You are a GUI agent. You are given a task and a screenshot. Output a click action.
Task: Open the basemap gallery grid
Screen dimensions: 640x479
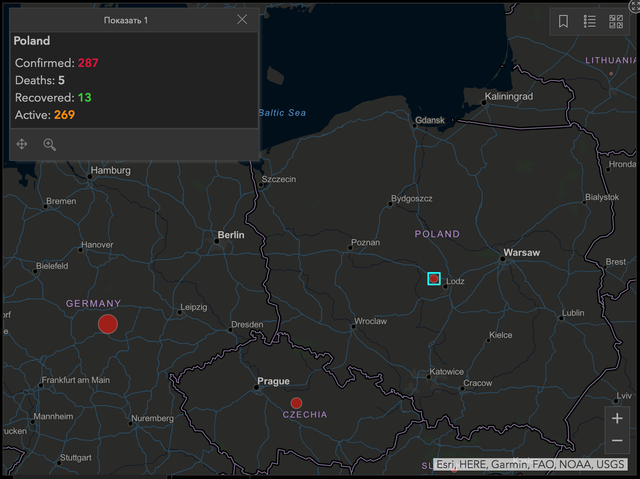[x=616, y=22]
